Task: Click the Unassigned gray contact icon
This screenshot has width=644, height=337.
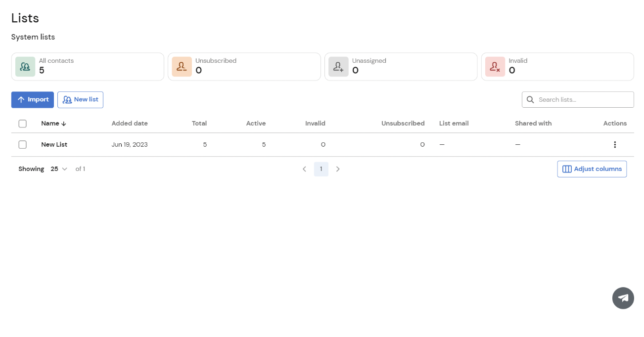Action: pyautogui.click(x=338, y=66)
